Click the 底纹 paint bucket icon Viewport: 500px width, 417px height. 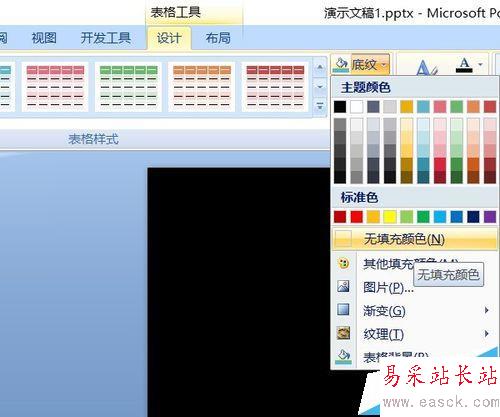(341, 64)
